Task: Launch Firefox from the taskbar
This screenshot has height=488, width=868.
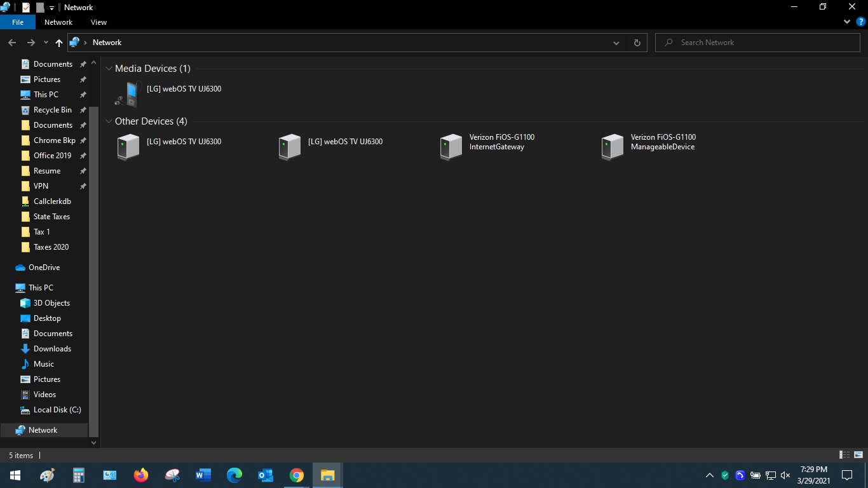Action: pos(141,475)
